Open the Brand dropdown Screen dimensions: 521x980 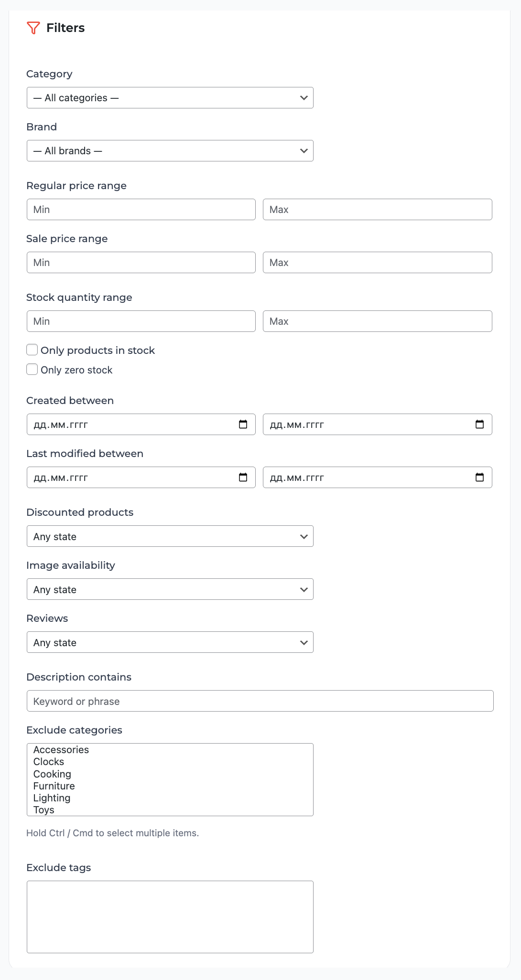coord(170,151)
